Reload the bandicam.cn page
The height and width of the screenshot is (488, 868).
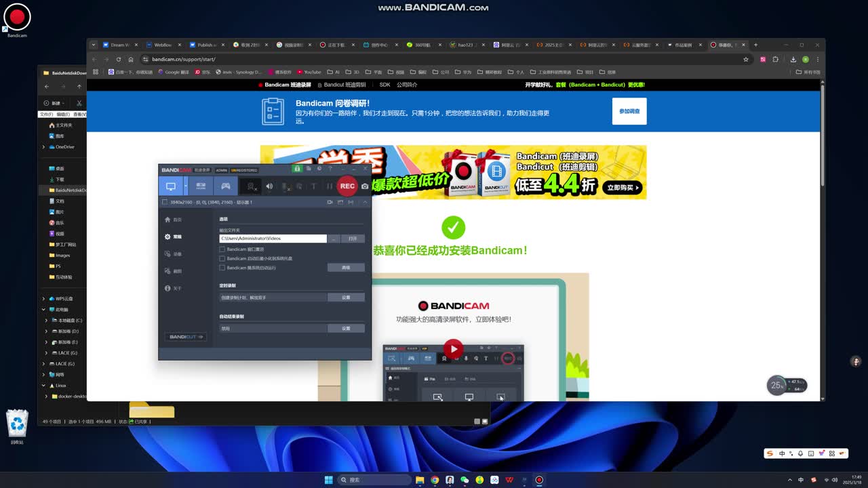coord(119,59)
